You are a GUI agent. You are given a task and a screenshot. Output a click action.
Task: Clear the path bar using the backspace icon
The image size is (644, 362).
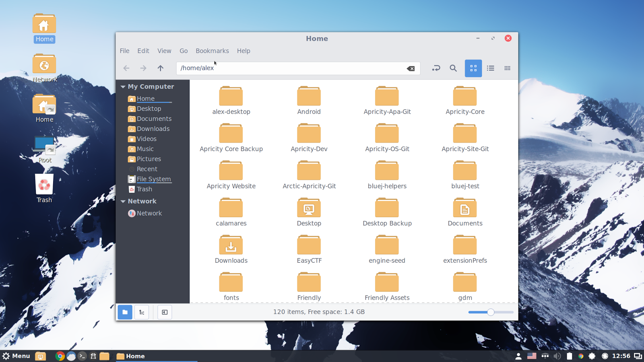point(410,68)
